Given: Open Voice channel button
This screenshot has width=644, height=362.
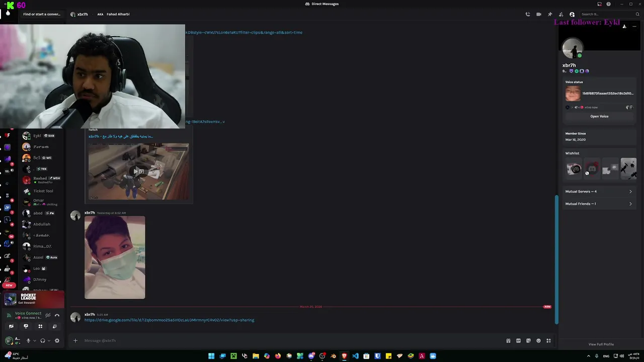Looking at the screenshot, I should pos(599,116).
